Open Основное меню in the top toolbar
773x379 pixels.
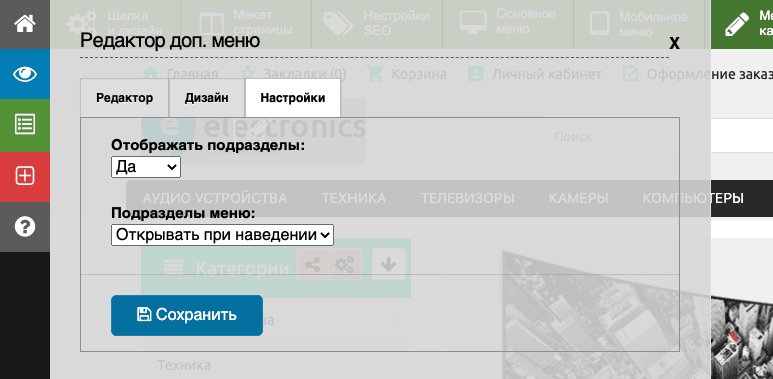[508, 24]
